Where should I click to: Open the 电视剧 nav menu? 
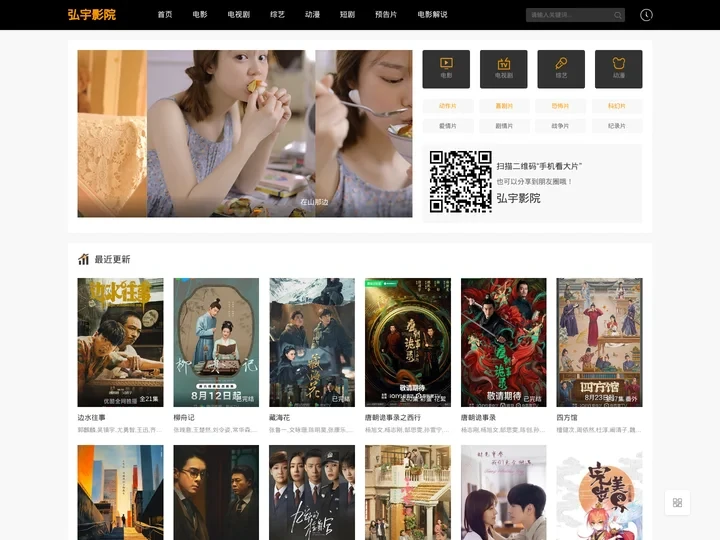point(239,15)
